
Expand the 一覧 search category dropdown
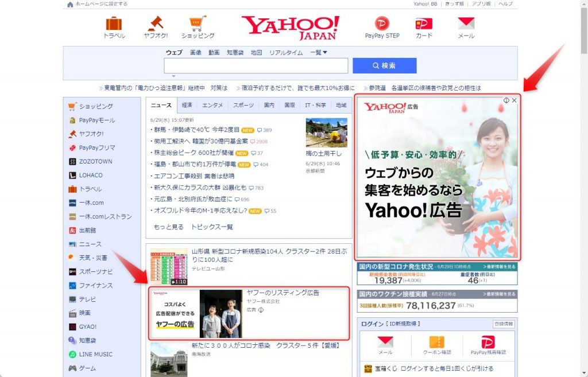318,52
